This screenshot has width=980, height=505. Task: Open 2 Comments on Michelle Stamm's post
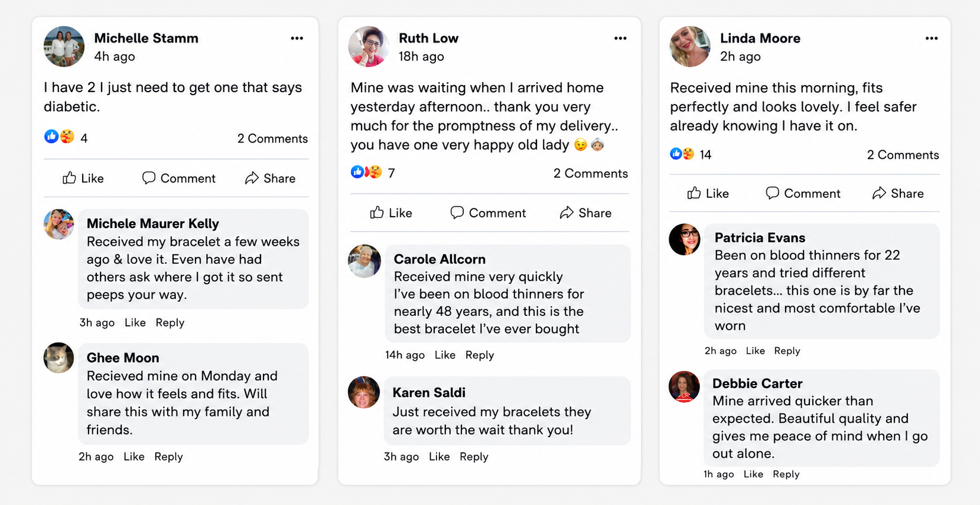pos(272,139)
